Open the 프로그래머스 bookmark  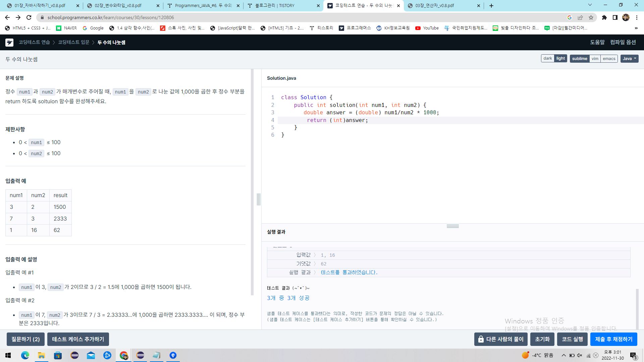[356, 28]
